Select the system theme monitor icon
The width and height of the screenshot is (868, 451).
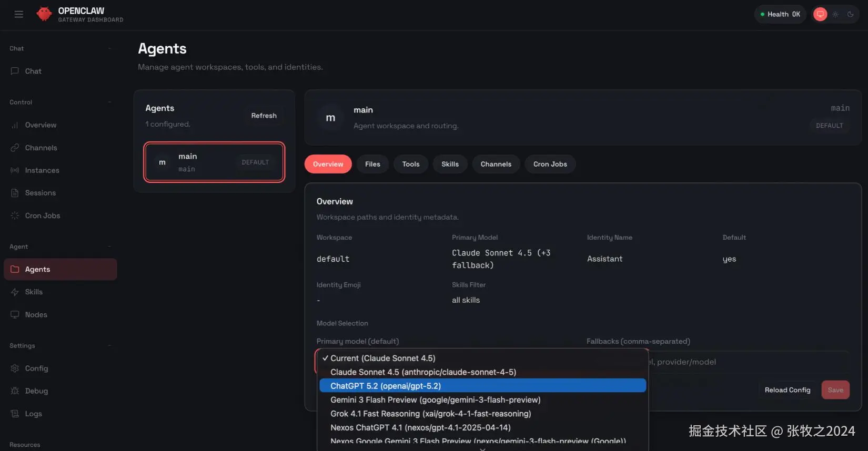point(820,14)
